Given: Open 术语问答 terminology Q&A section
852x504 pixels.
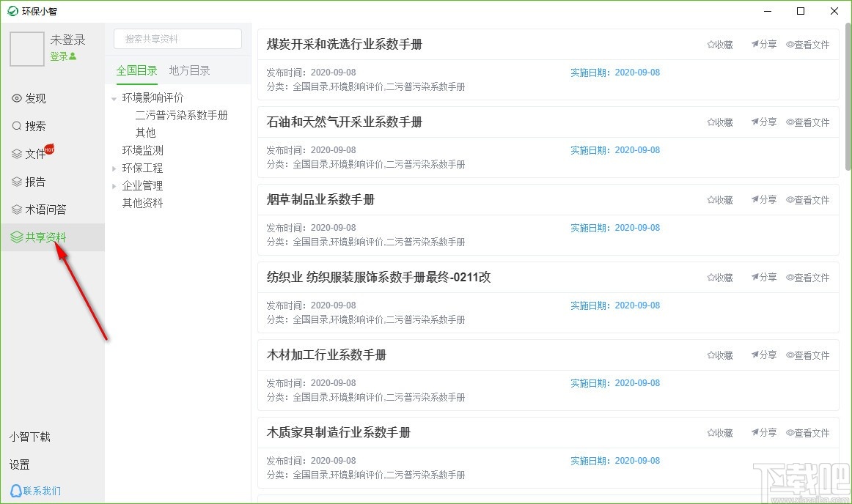Looking at the screenshot, I should coord(39,209).
